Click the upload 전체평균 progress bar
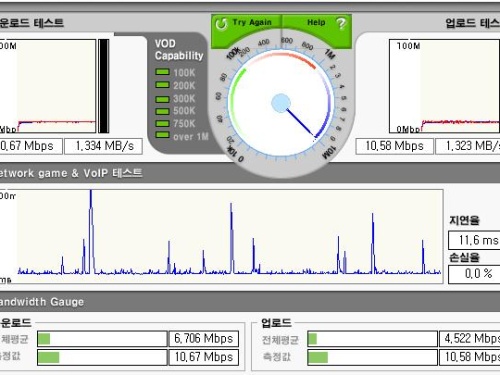Image resolution: width=500 pixels, height=375 pixels. point(372,339)
